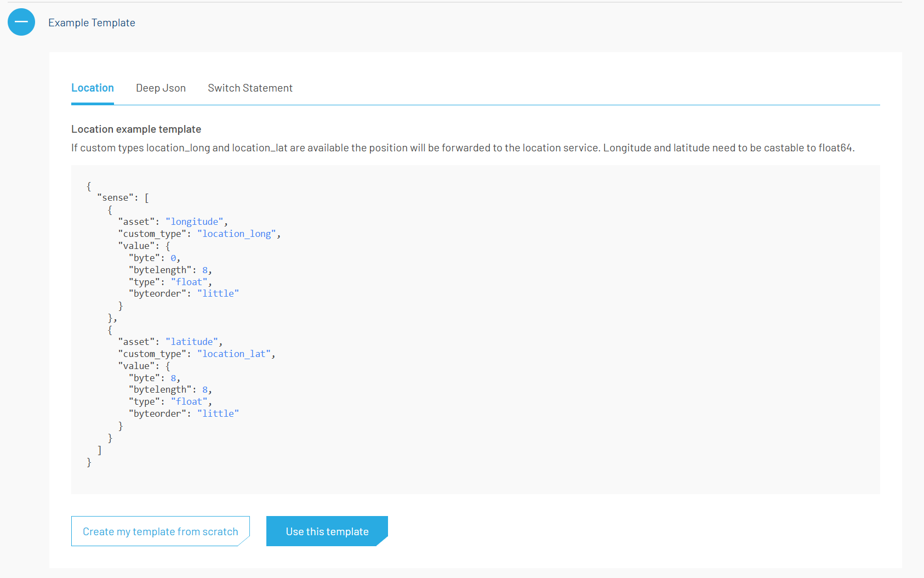
Task: Click the Location example template heading
Action: 136,129
